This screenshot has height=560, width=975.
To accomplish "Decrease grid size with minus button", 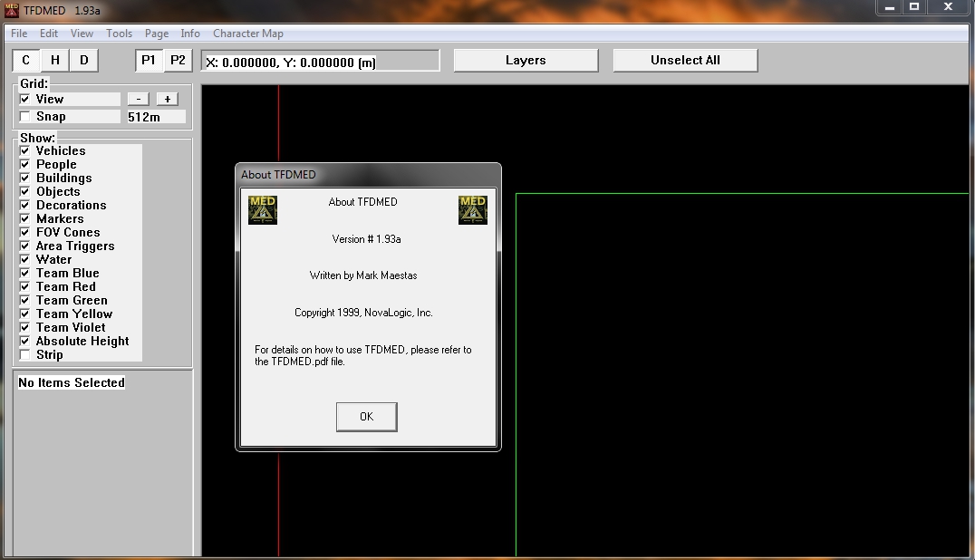I will pos(138,99).
